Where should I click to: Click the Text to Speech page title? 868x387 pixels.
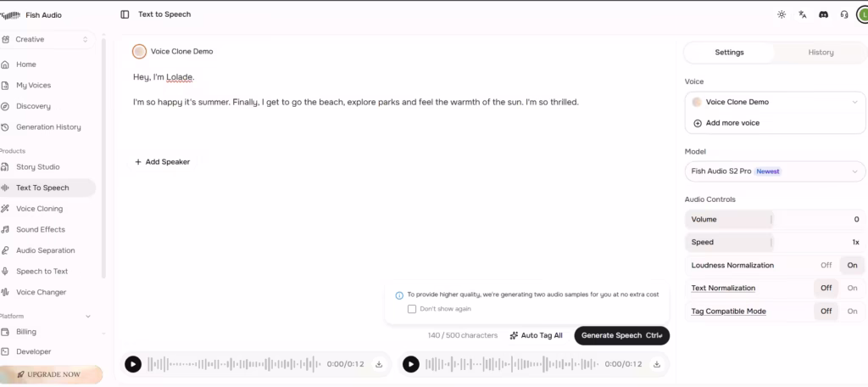click(x=164, y=14)
